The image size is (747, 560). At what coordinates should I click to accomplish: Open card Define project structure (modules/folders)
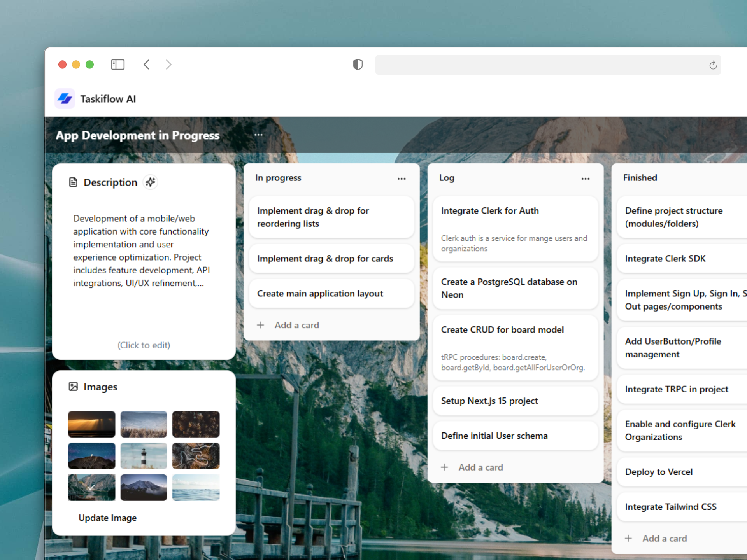point(682,217)
